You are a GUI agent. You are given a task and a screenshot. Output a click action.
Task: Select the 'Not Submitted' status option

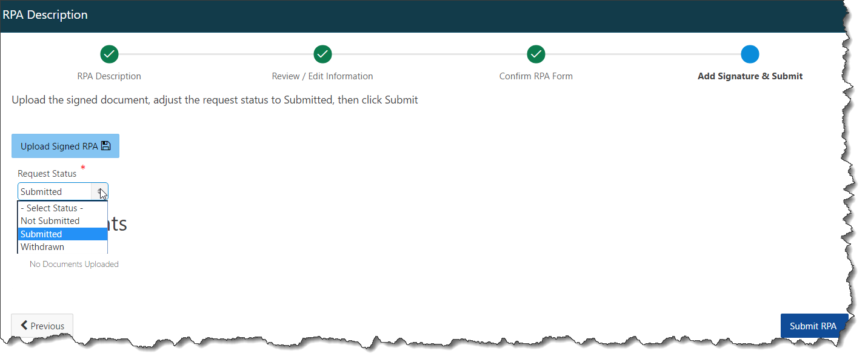click(x=62, y=221)
